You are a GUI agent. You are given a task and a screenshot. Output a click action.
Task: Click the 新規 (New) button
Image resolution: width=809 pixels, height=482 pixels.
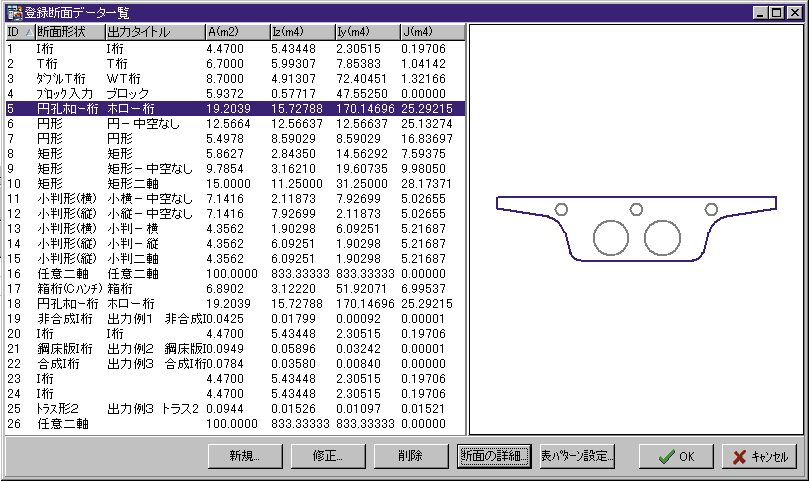(x=245, y=456)
